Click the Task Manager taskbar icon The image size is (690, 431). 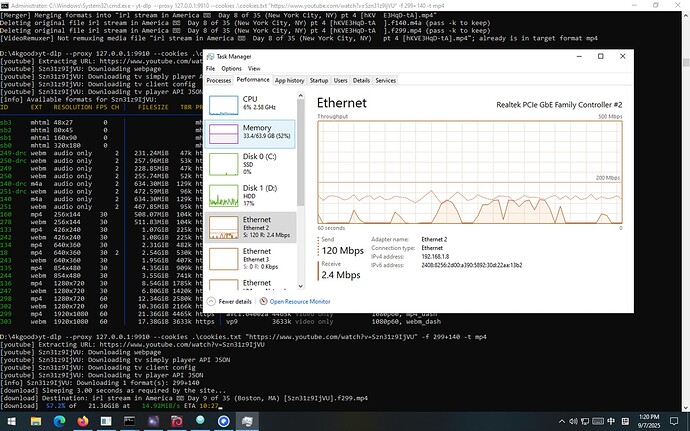coord(247,421)
